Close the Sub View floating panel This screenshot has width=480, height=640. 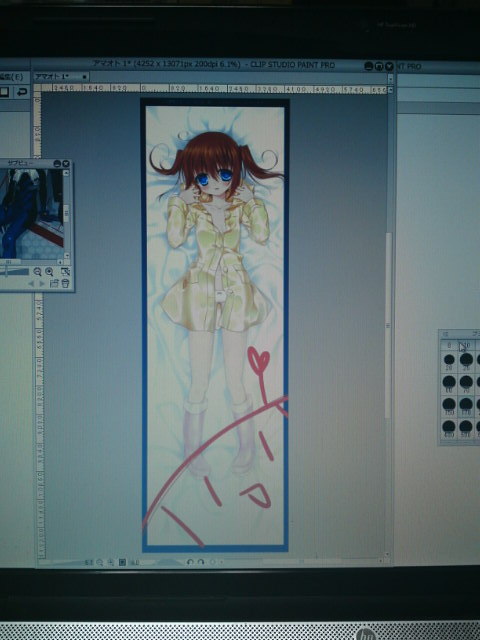66,164
